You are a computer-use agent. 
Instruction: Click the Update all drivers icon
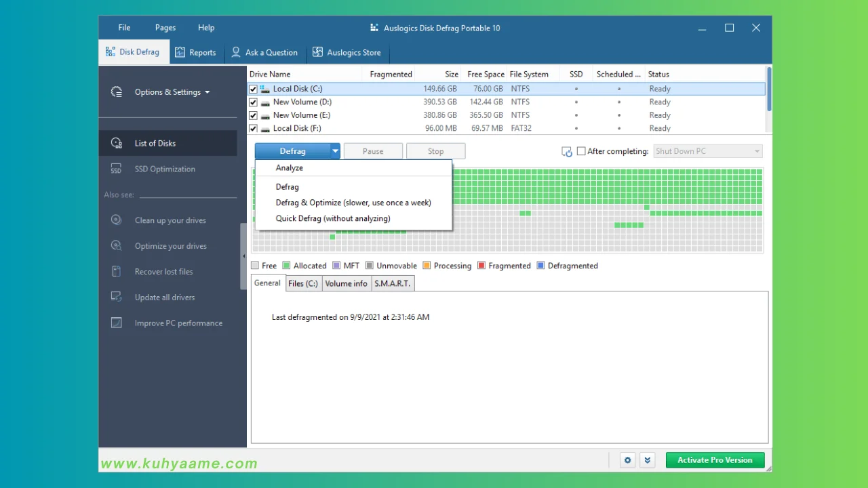click(x=117, y=298)
